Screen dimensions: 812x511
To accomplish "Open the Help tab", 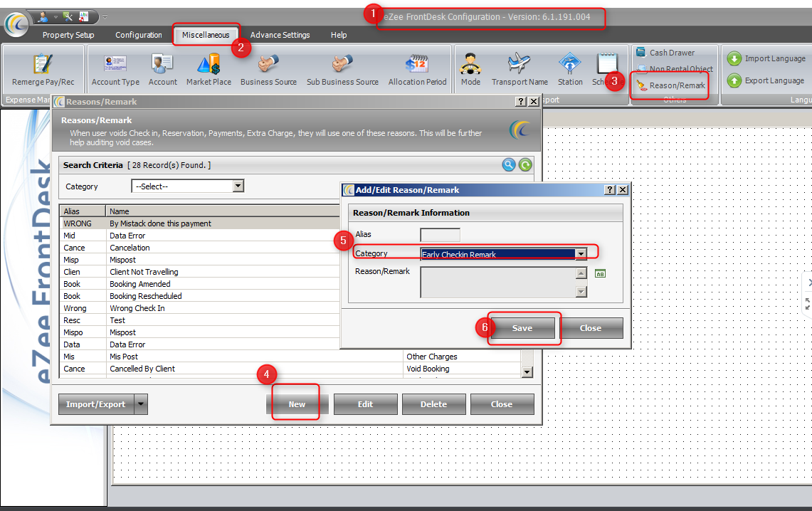I will coord(339,35).
